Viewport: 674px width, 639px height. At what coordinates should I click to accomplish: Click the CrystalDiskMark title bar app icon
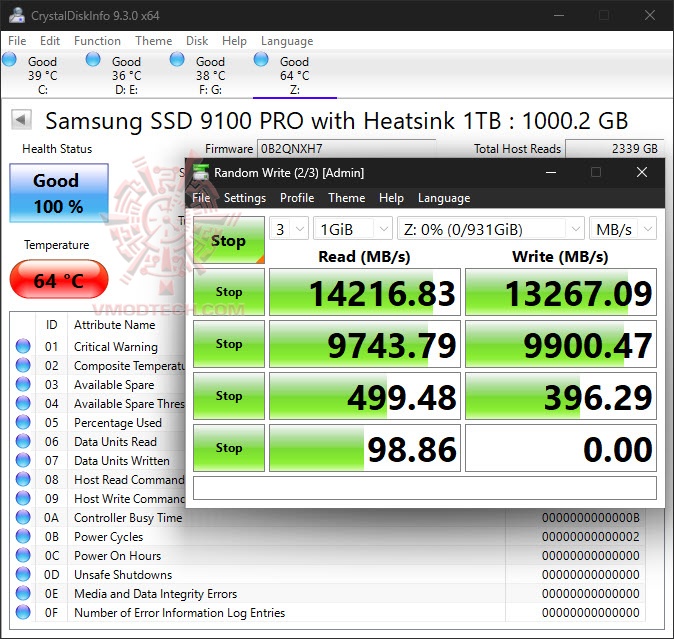201,172
